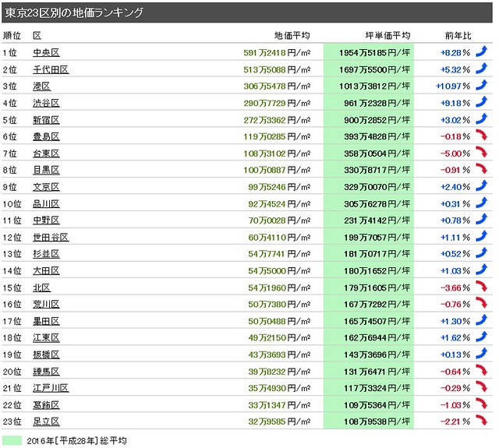
Task: Open the 品川区 ward link
Action: [47, 204]
